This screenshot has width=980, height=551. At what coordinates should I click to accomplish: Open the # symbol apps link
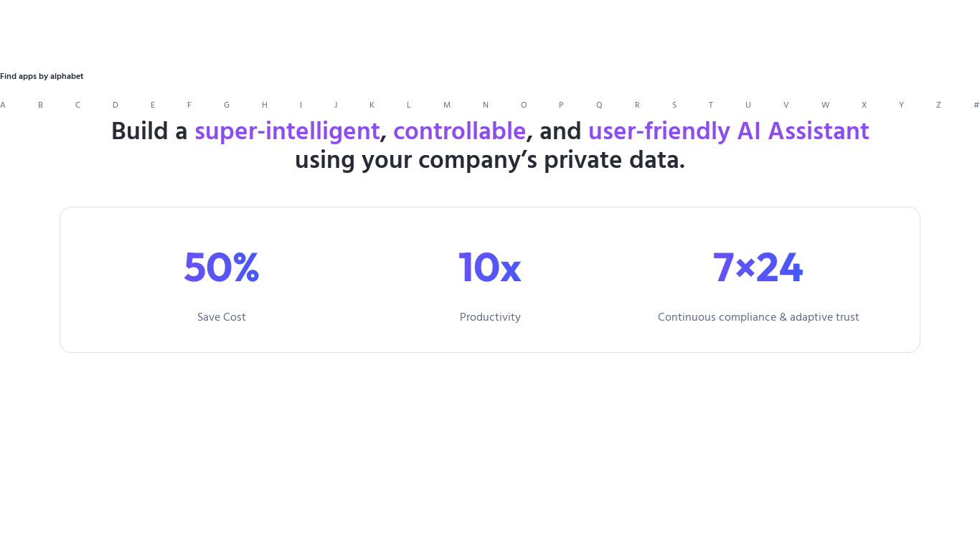click(976, 105)
